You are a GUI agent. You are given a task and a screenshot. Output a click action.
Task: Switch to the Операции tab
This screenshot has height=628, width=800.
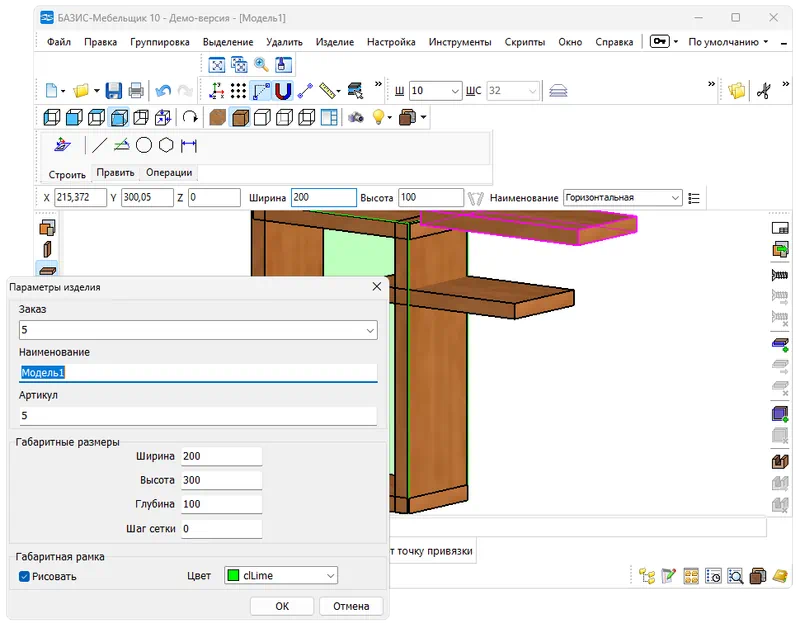pos(169,172)
